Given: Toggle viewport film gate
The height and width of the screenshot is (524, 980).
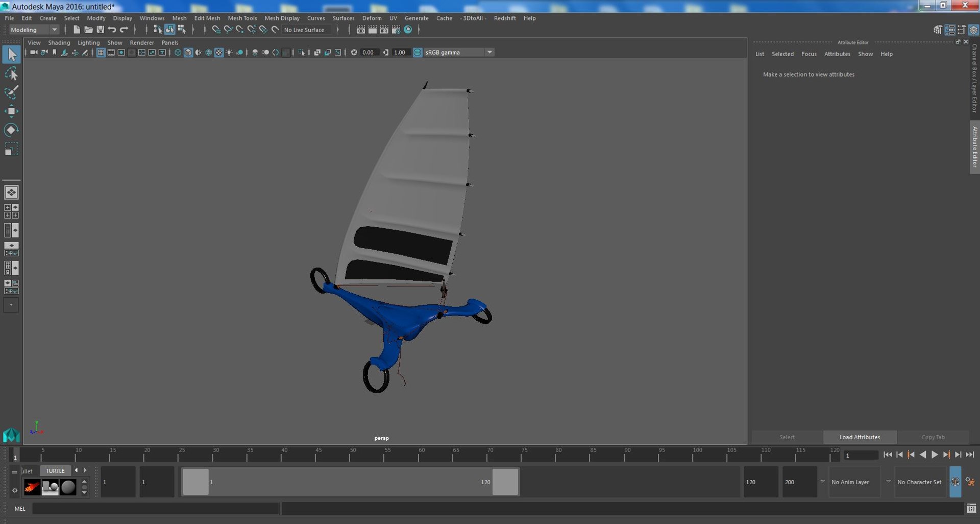Looking at the screenshot, I should coord(111,53).
